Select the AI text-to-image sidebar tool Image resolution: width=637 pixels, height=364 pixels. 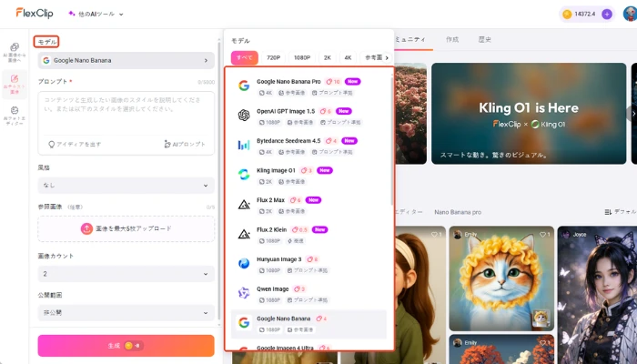[15, 84]
